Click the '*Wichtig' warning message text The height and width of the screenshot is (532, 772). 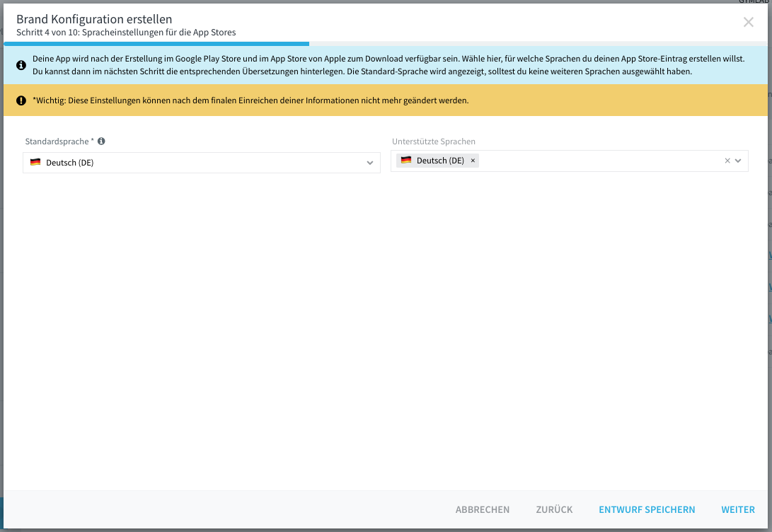click(250, 100)
